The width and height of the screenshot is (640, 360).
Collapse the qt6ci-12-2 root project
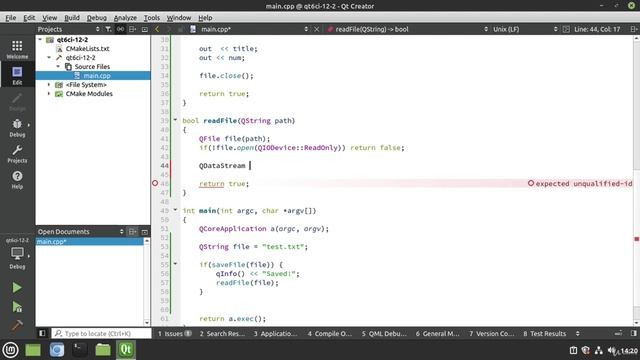click(x=40, y=40)
